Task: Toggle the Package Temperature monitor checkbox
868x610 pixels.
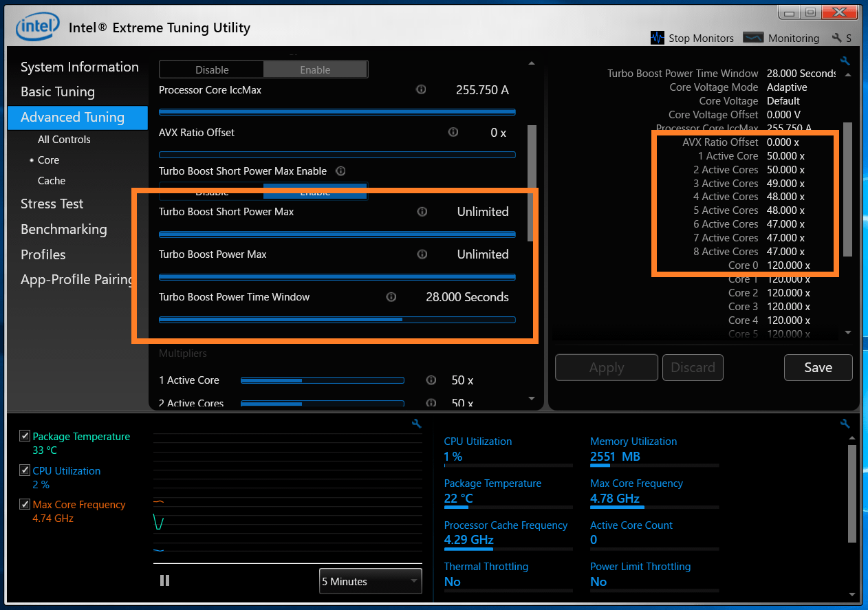Action: (25, 436)
